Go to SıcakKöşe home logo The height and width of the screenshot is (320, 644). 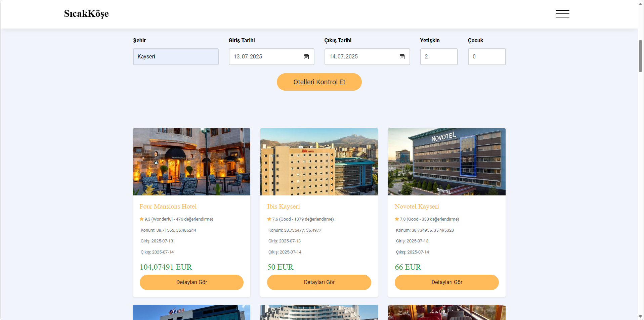(86, 14)
